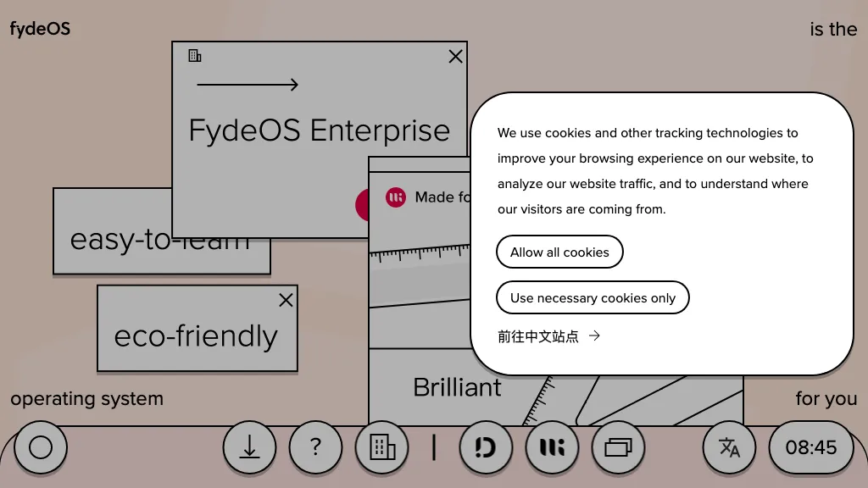This screenshot has height=488, width=868.
Task: Click the fydeOS logo in the top left
Action: pyautogui.click(x=40, y=29)
